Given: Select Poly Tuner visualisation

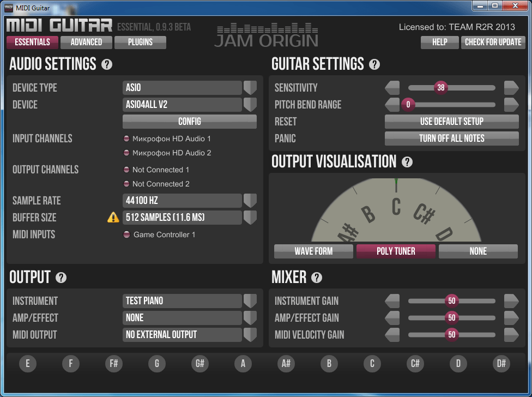Looking at the screenshot, I should click(396, 251).
